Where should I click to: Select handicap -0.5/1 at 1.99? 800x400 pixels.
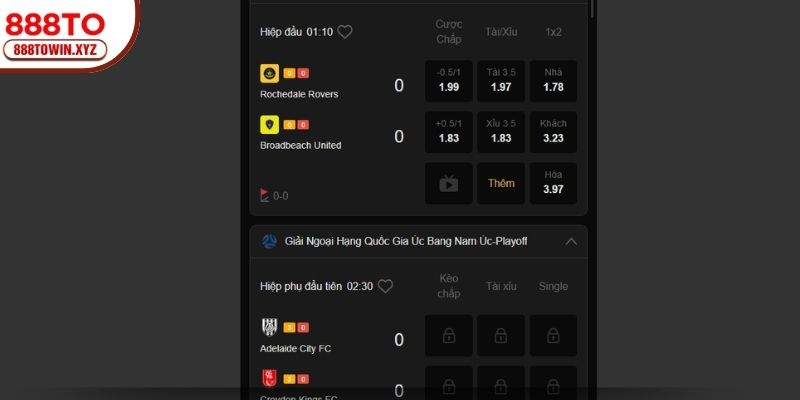tap(449, 81)
